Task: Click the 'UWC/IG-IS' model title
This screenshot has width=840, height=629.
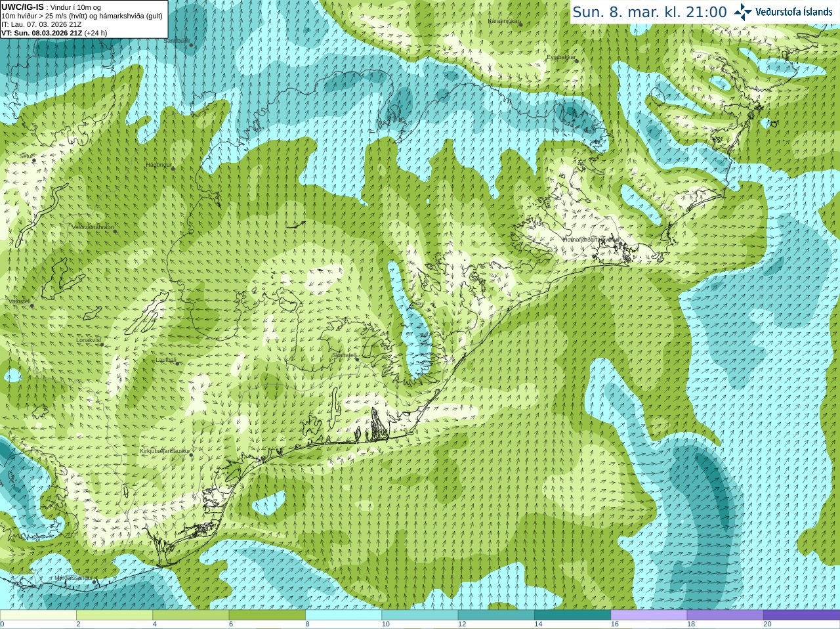Action: 22,7
